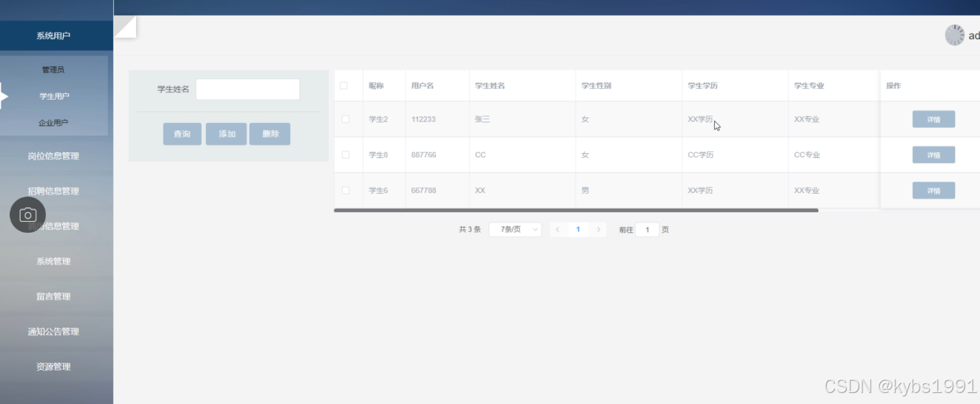Check the row for 学生6
Image resolution: width=980 pixels, height=404 pixels.
345,190
